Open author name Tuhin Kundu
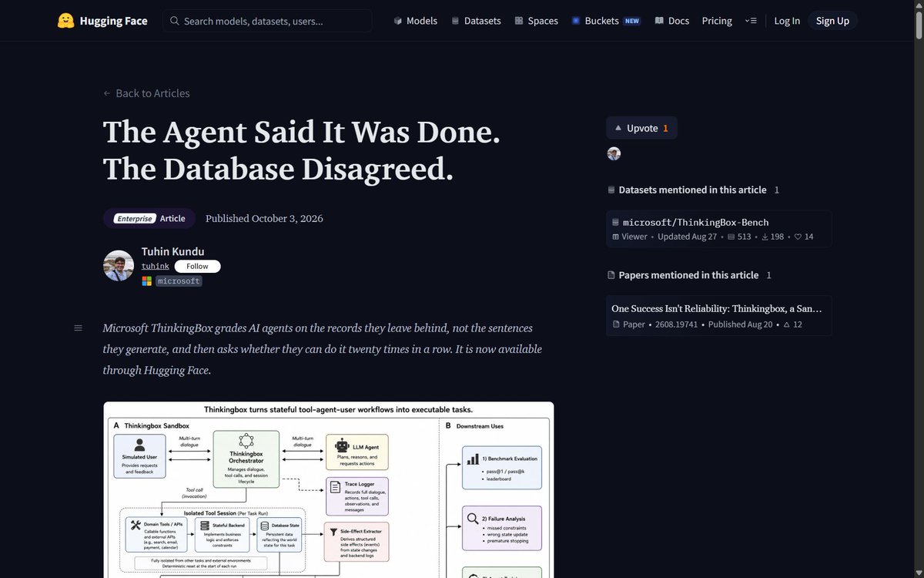Image resolution: width=924 pixels, height=578 pixels. click(x=173, y=251)
